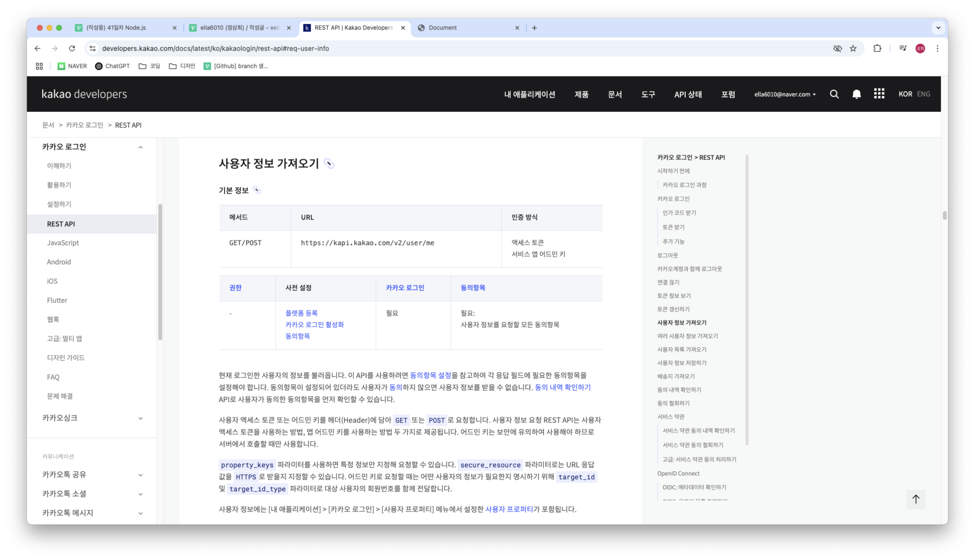Close the REST API Kakao Developers tab

(403, 28)
